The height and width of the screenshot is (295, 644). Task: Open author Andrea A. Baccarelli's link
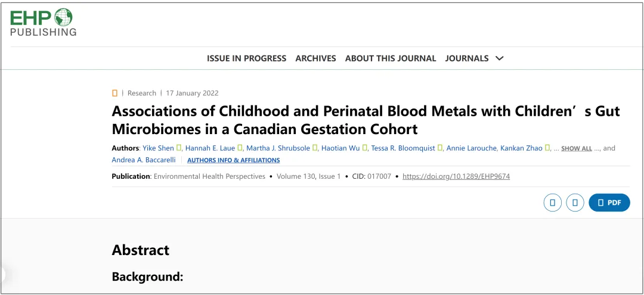143,160
